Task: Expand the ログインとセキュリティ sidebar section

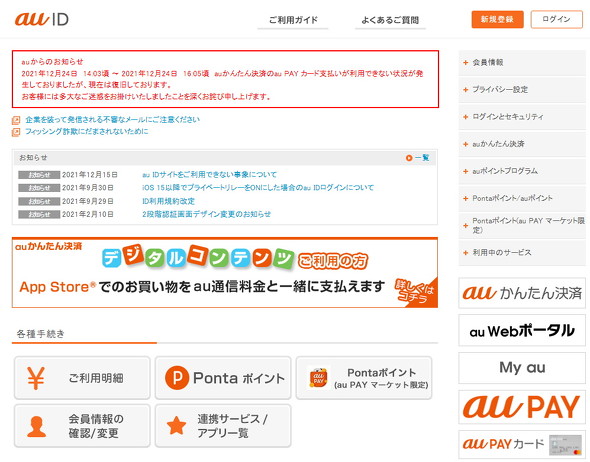Action: [522, 117]
